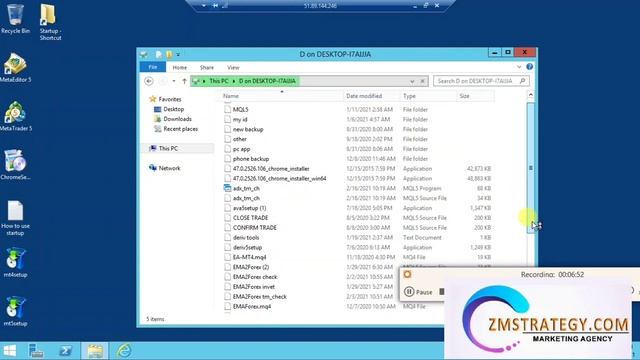This screenshot has height=360, width=640.
Task: Open the Windows Start button
Action: point(10,351)
